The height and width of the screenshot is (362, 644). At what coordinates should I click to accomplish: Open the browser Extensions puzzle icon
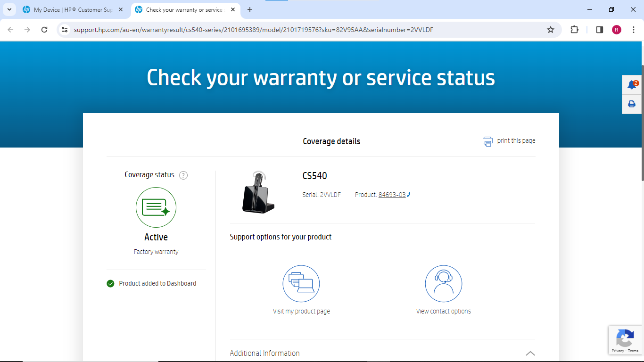point(574,30)
